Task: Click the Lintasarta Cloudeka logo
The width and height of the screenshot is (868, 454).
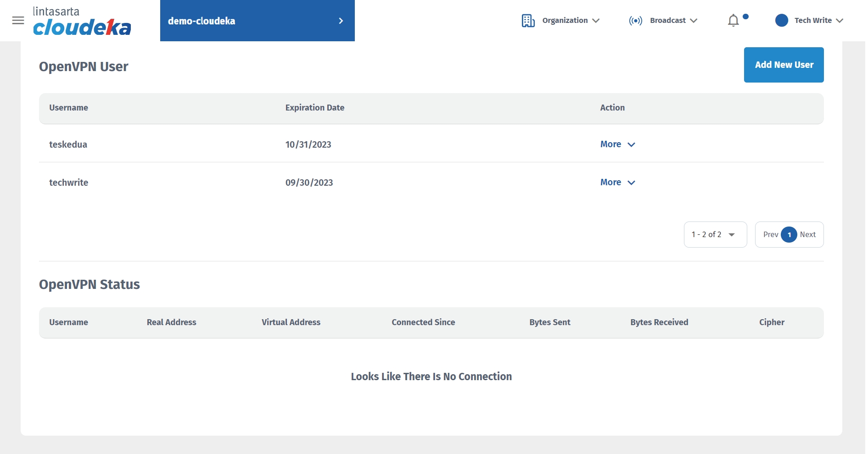Action: tap(82, 21)
